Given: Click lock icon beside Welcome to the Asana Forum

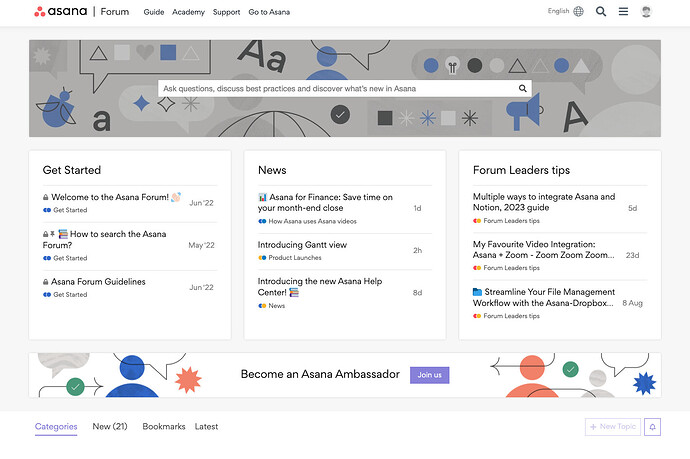Looking at the screenshot, I should [45, 197].
